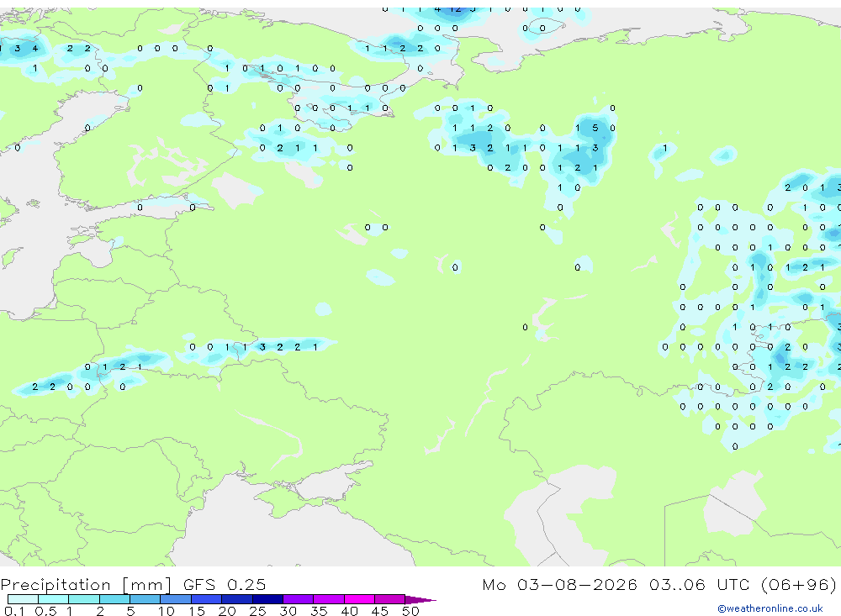Click the legend swatch between 30 and 35
The height and width of the screenshot is (616, 841).
[x=298, y=599]
